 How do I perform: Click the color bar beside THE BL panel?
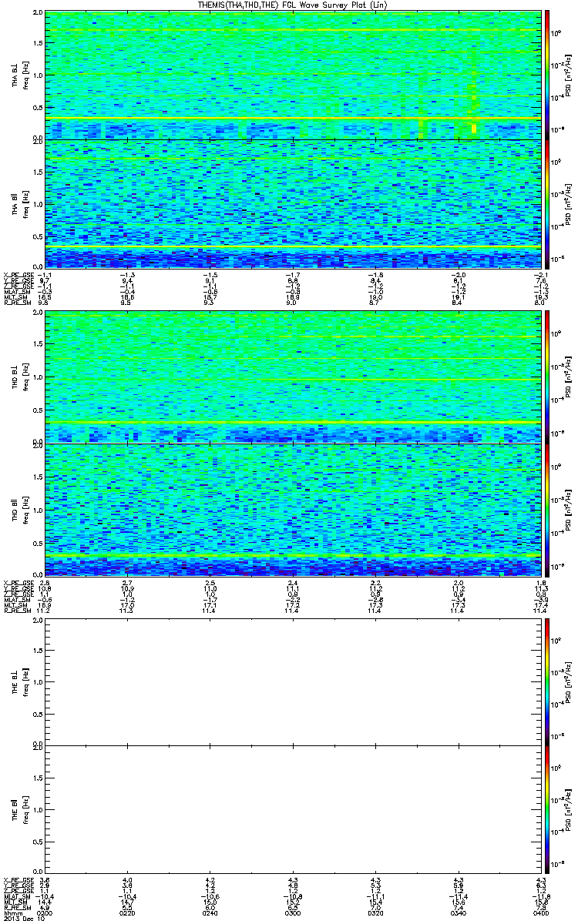[x=546, y=681]
